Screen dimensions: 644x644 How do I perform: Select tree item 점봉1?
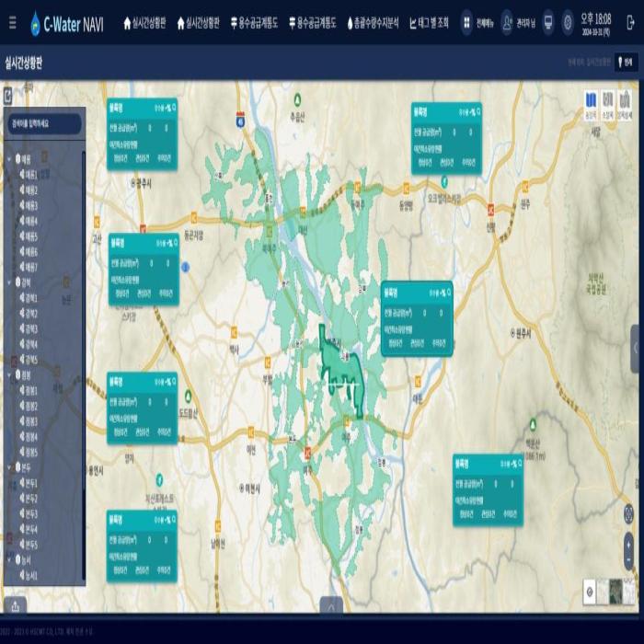(29, 390)
